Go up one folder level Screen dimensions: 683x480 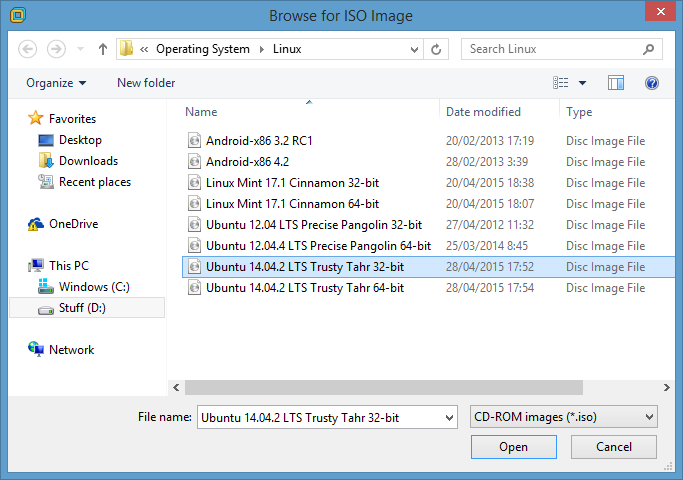pyautogui.click(x=103, y=49)
